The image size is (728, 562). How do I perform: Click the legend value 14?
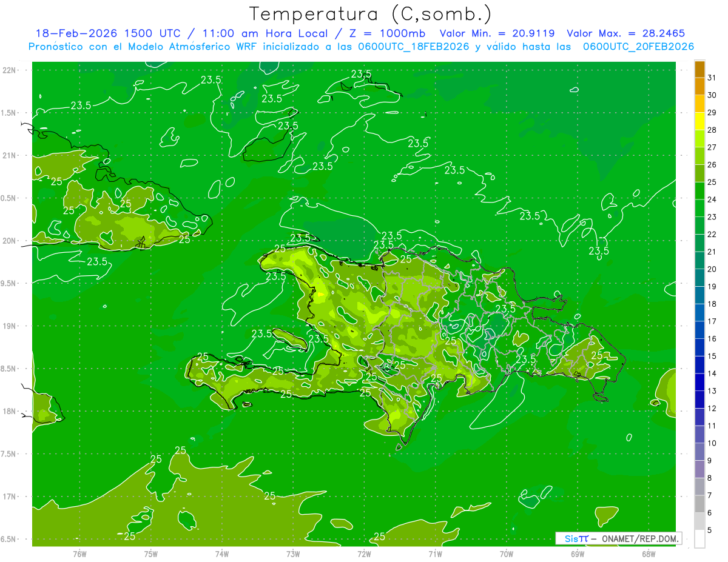[712, 373]
